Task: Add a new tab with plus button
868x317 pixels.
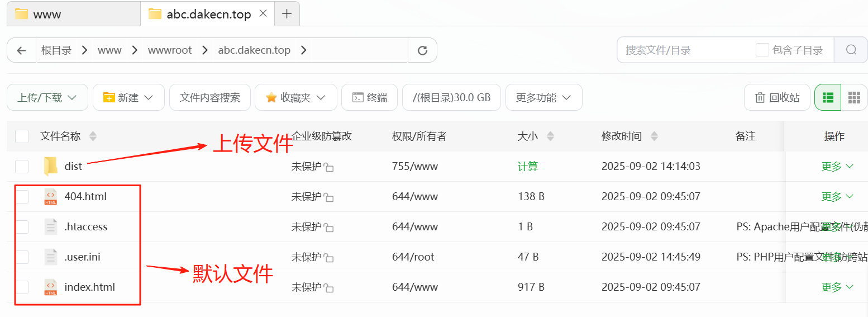Action: [x=287, y=14]
